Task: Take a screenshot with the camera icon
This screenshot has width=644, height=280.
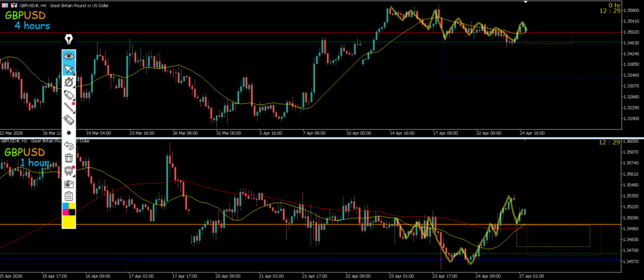Action: click(69, 184)
